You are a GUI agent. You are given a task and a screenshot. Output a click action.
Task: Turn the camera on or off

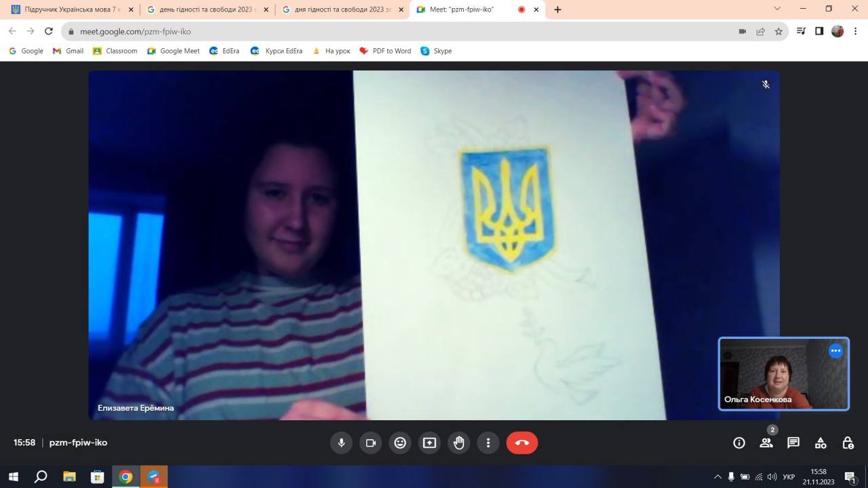[371, 443]
